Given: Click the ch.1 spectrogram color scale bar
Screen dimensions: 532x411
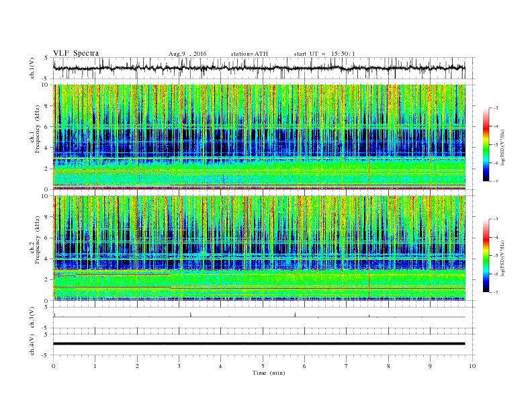Looking at the screenshot, I should 486,144.
